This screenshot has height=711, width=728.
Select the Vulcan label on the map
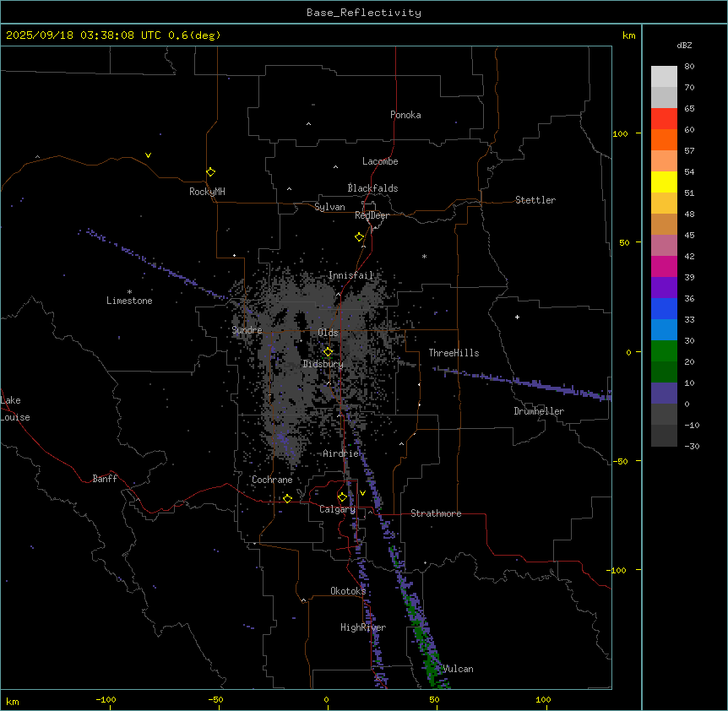(x=458, y=669)
